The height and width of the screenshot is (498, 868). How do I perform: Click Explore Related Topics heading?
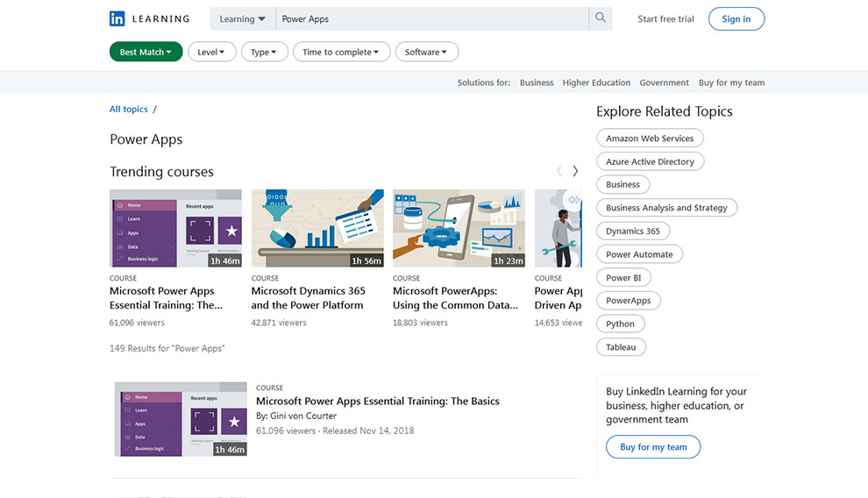665,111
